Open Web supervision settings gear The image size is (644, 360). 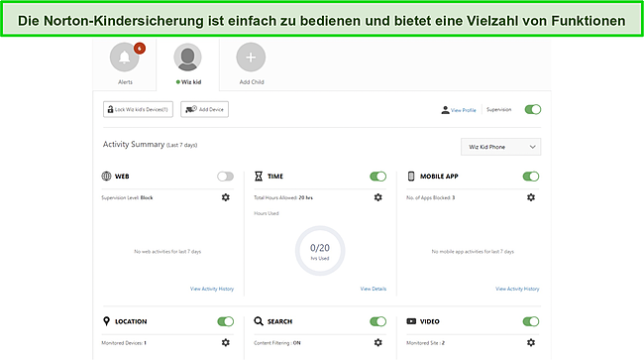tap(226, 197)
